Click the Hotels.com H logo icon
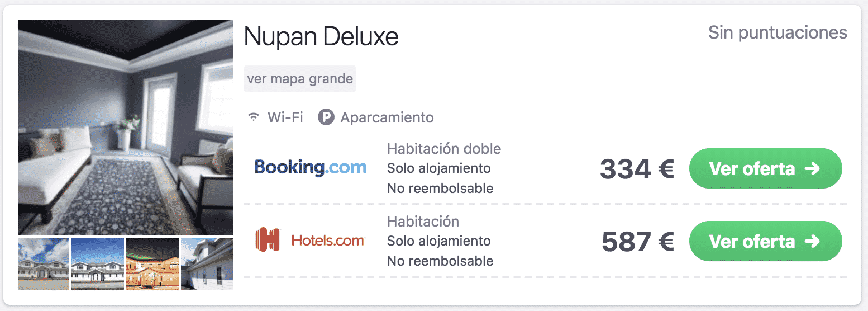The height and width of the screenshot is (311, 868). coord(267,240)
